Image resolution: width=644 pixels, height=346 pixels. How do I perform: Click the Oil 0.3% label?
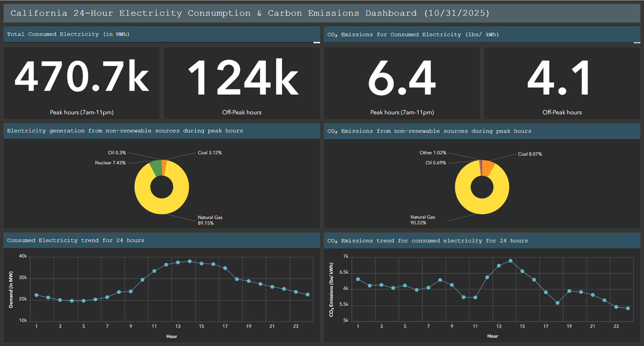click(x=116, y=153)
